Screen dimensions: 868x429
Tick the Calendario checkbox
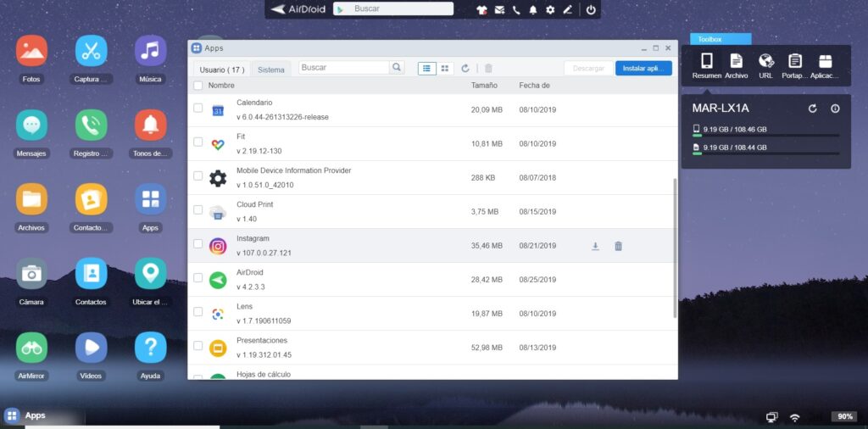198,108
